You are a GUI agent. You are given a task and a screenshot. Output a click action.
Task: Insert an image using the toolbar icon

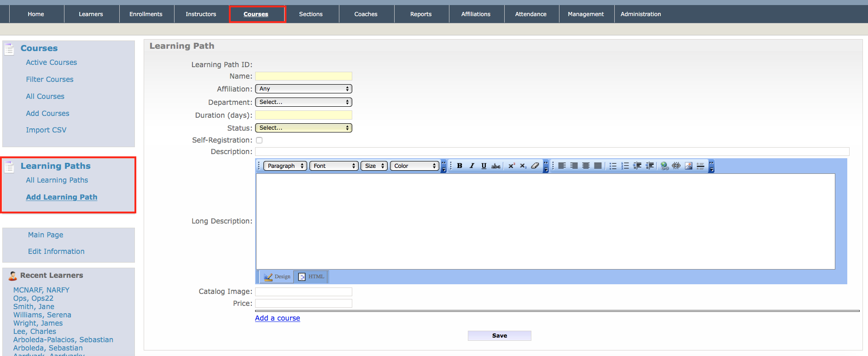pyautogui.click(x=688, y=166)
